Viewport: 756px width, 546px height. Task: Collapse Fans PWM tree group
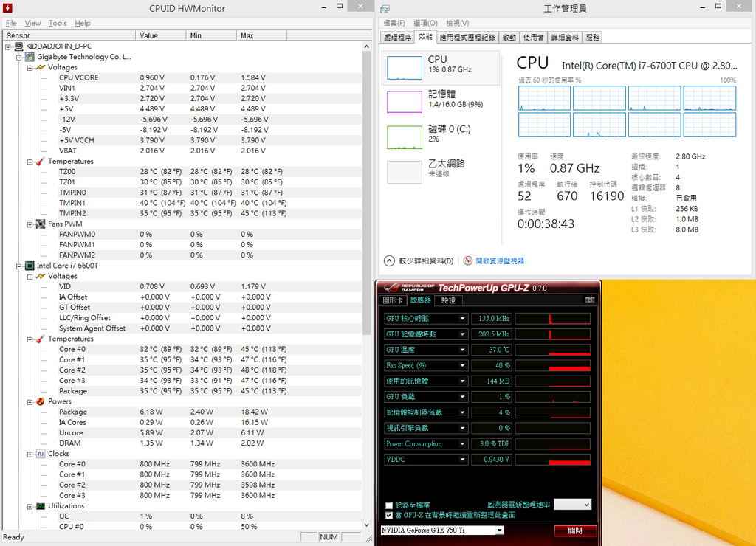point(30,224)
